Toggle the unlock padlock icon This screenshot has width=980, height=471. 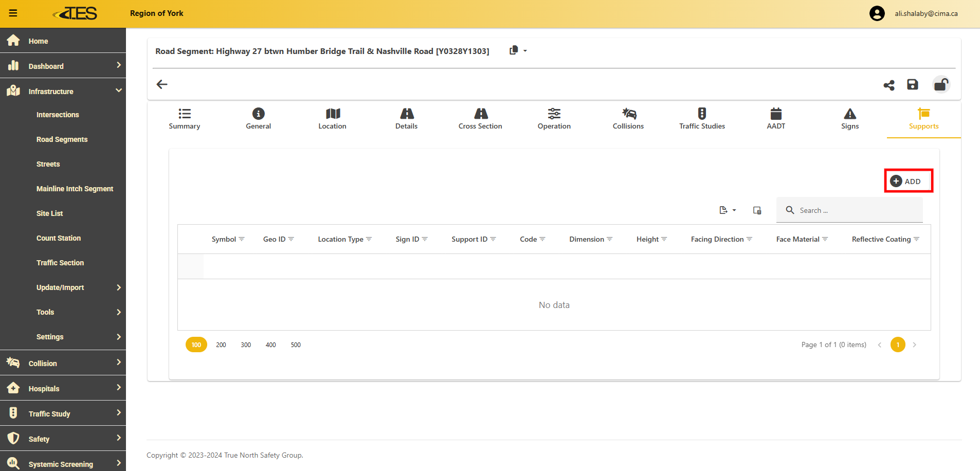(941, 84)
